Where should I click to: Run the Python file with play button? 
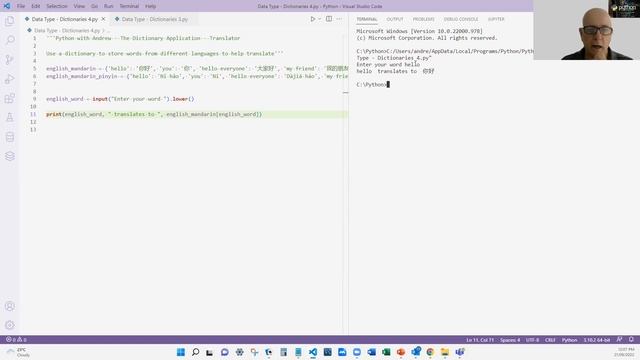pyautogui.click(x=312, y=19)
